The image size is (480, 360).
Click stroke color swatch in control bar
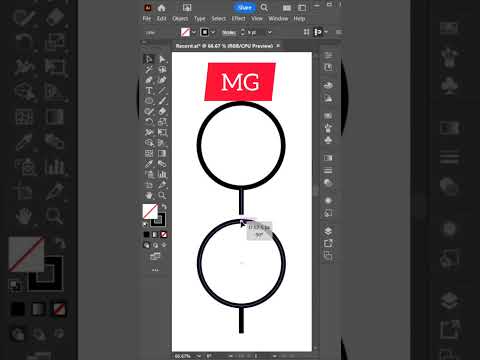205,32
